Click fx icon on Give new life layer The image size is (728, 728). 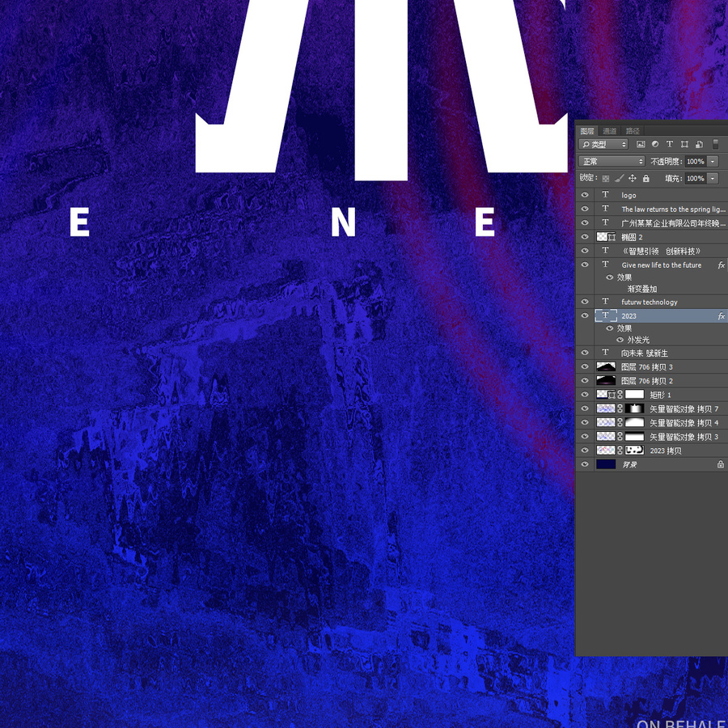[x=721, y=265]
